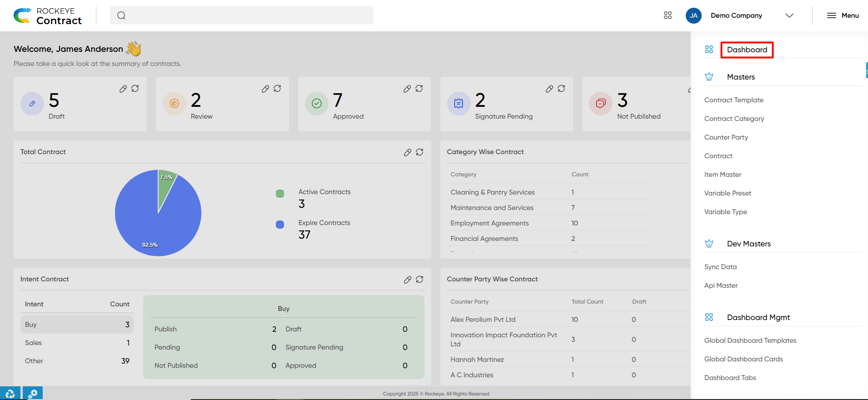Edit the Intent Contract widget

(408, 280)
